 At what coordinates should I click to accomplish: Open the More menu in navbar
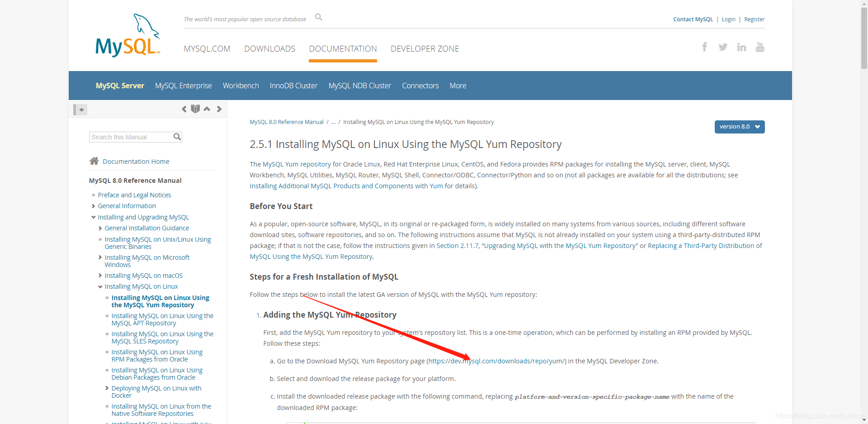tap(458, 86)
